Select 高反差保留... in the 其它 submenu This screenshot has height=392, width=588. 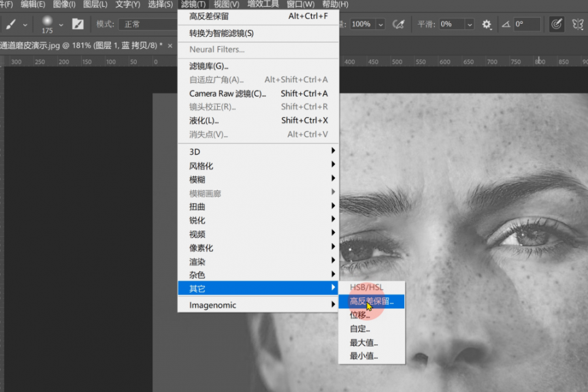[x=371, y=301]
